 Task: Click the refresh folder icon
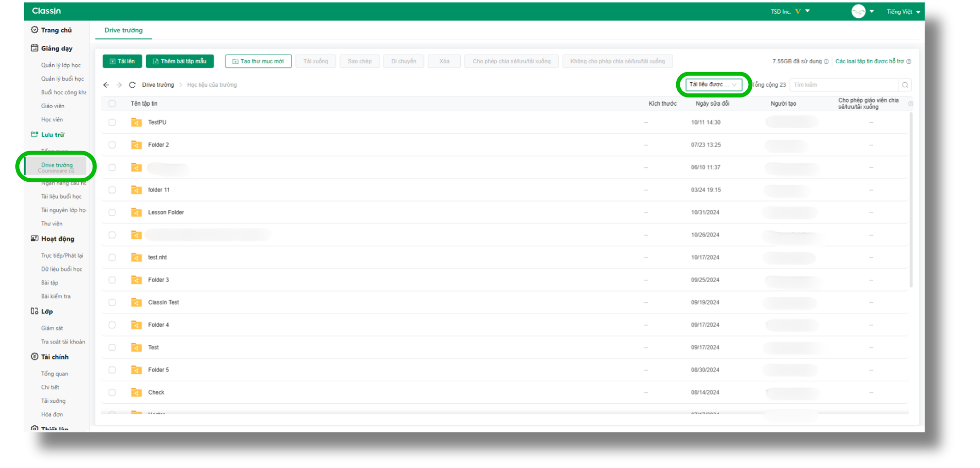coord(132,85)
